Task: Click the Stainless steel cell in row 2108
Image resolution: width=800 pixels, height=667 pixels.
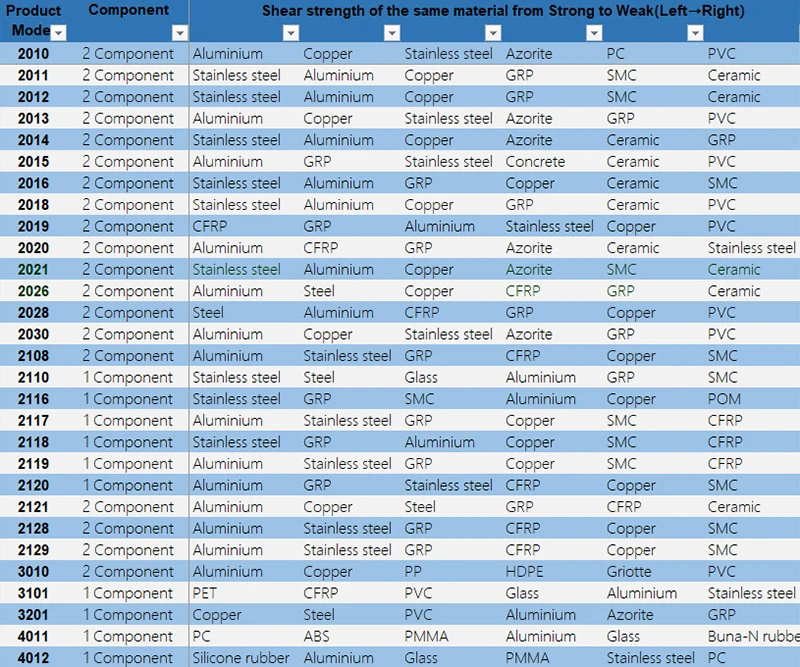Action: point(347,356)
